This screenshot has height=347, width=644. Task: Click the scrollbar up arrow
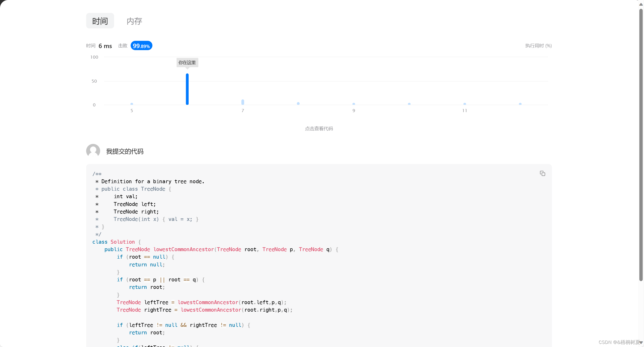[x=641, y=4]
